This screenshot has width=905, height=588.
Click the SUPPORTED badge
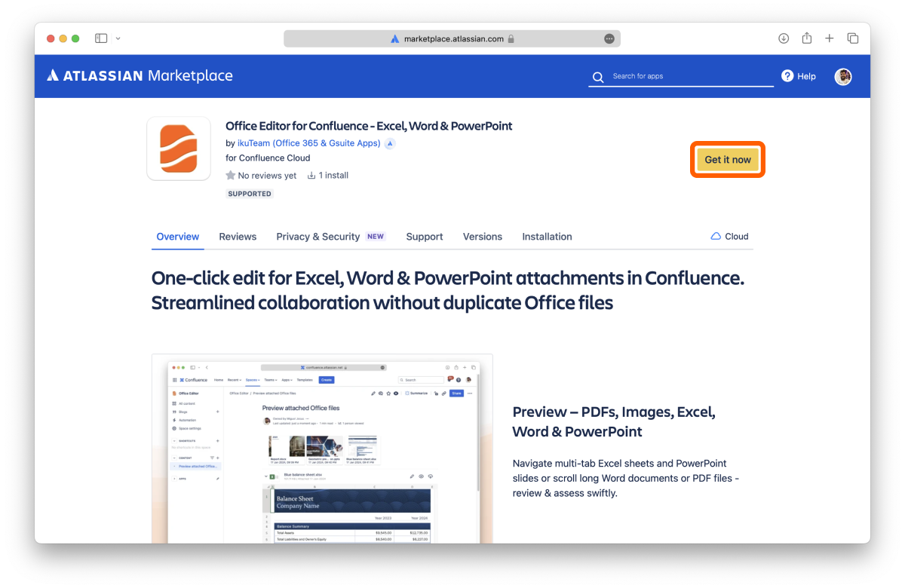(250, 194)
